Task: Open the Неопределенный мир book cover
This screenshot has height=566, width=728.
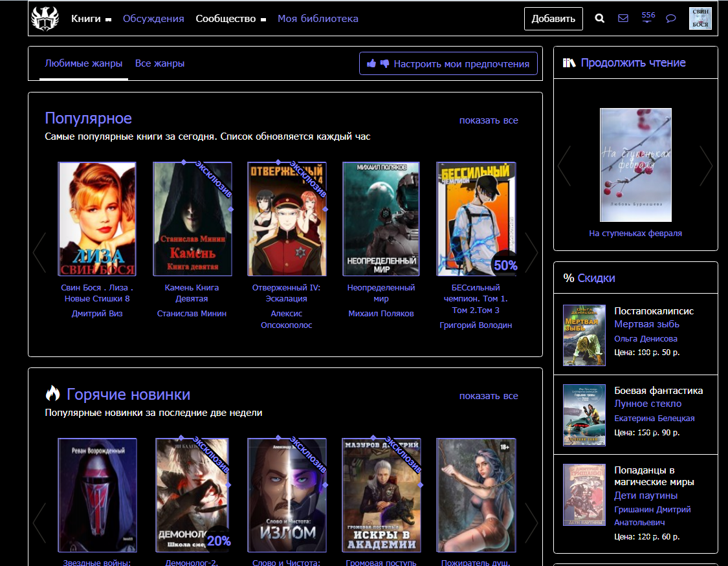Action: pyautogui.click(x=381, y=219)
